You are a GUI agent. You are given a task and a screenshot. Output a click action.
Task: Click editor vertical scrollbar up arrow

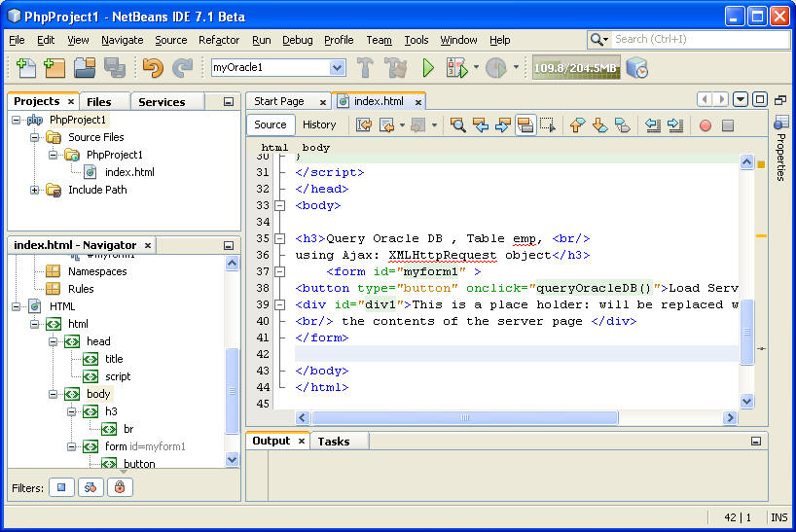746,162
